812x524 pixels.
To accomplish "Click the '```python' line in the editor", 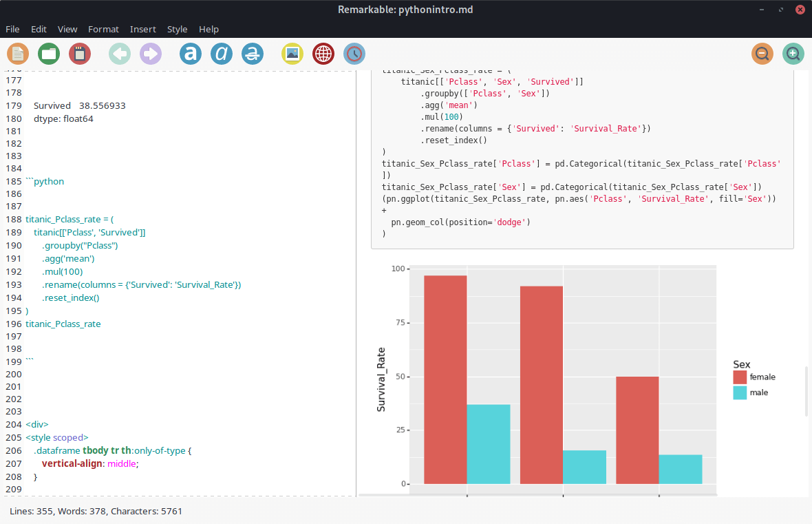I will (45, 181).
